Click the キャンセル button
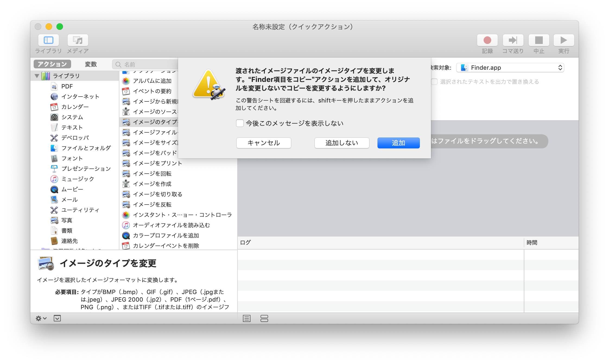Viewport: 609px width, 364px height. 264,143
